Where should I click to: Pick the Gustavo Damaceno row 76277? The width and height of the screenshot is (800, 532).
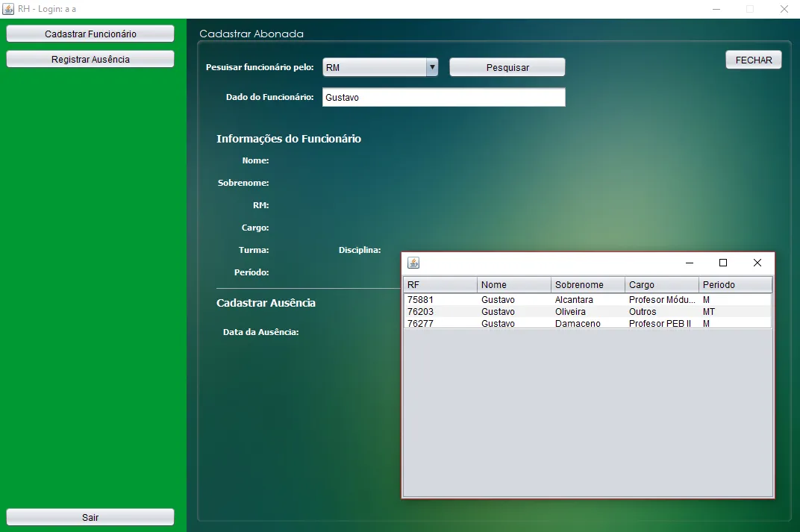click(587, 324)
